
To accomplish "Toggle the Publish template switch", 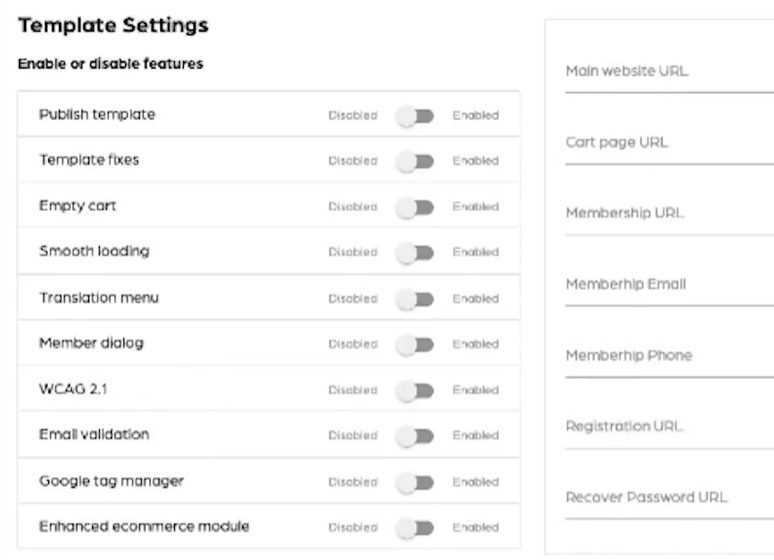I will tap(415, 116).
